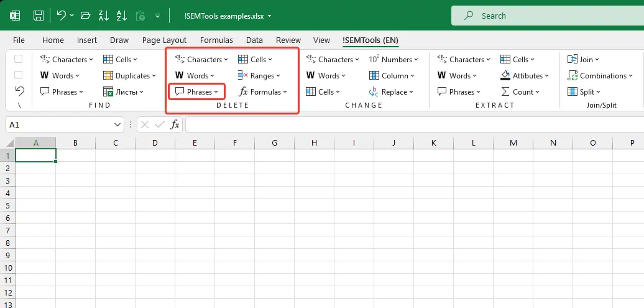
Task: Switch to the Formulas tab
Action: pos(216,40)
